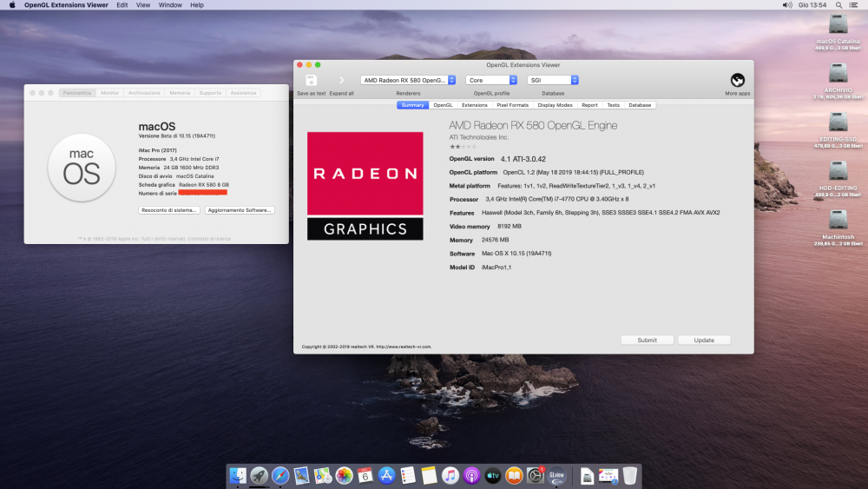This screenshot has width=868, height=489.
Task: Open Calendar in the dock
Action: tap(365, 475)
